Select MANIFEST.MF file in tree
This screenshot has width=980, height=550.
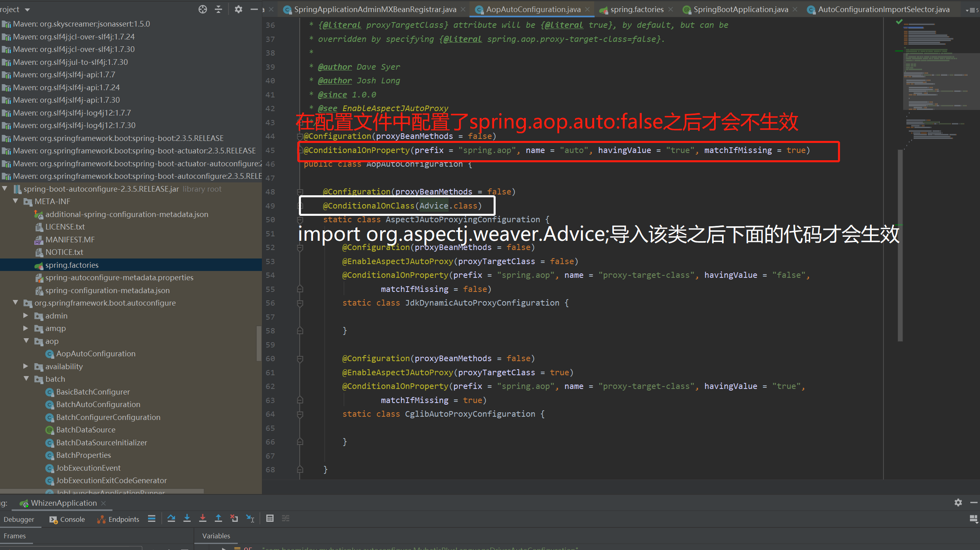(x=70, y=240)
